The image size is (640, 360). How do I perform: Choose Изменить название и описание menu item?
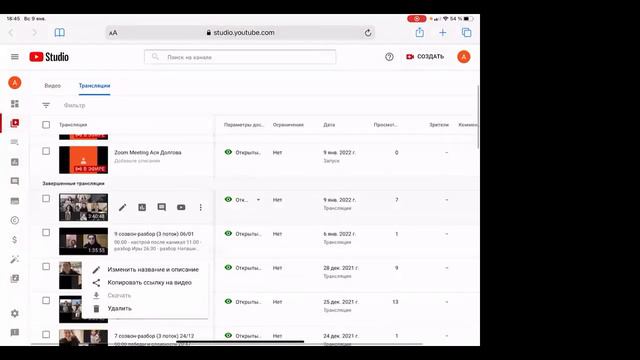(145, 269)
